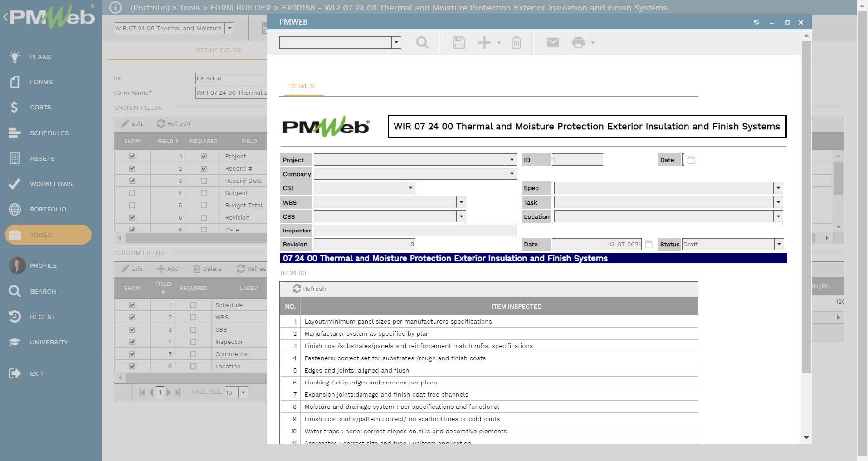Click the Portfolio breadcrumb link
Viewport: 868px width, 461px height.
[150, 8]
